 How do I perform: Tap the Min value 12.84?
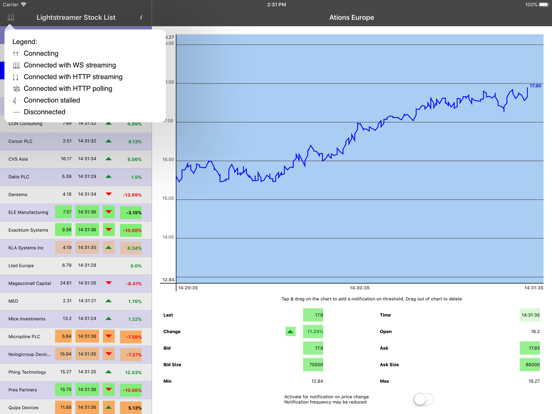(317, 381)
